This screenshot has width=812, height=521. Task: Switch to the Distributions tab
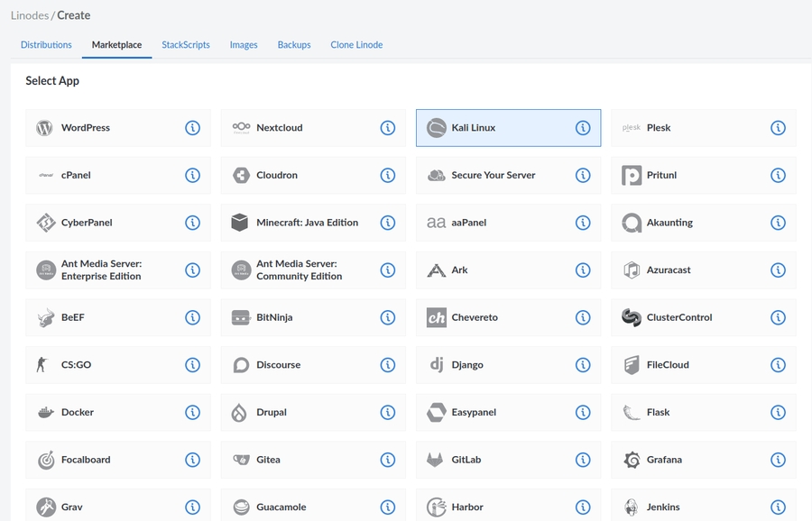46,44
